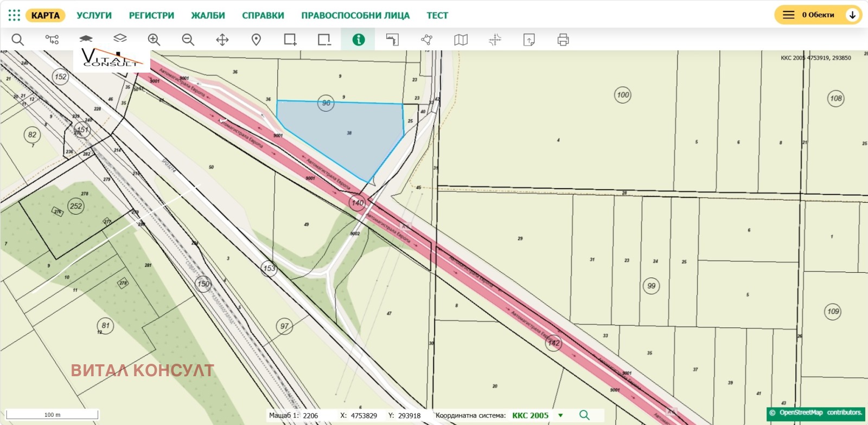
Task: Toggle the green info identify tool
Action: click(x=359, y=40)
